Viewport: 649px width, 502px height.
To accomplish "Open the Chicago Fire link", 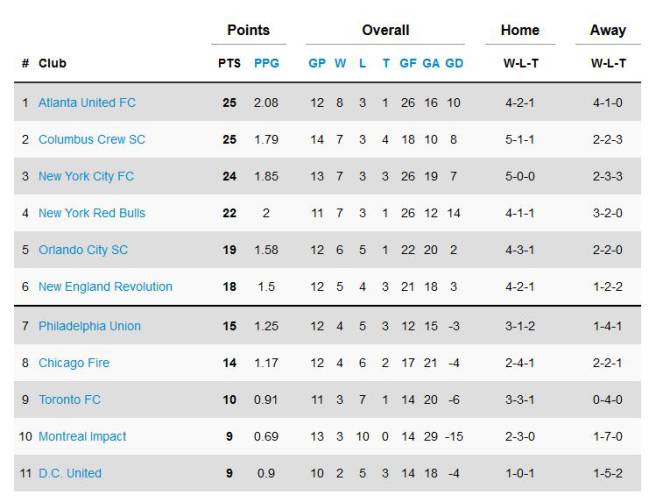I will pyautogui.click(x=74, y=363).
